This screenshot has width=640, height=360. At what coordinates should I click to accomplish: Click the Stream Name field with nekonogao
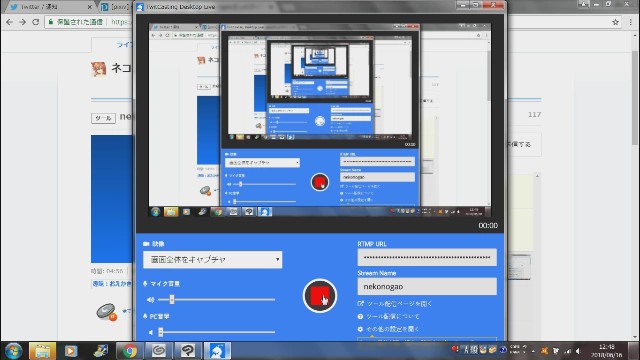(x=427, y=287)
